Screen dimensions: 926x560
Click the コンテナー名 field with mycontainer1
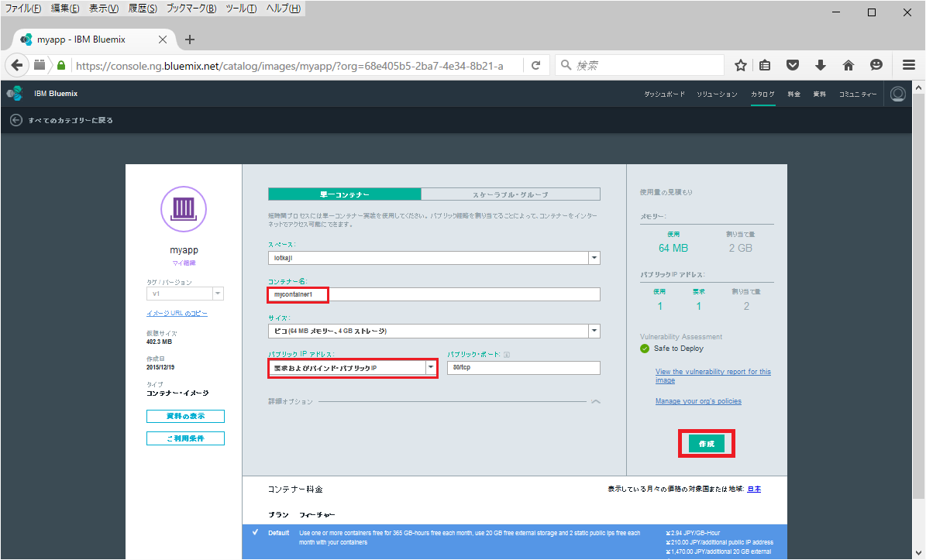(434, 294)
